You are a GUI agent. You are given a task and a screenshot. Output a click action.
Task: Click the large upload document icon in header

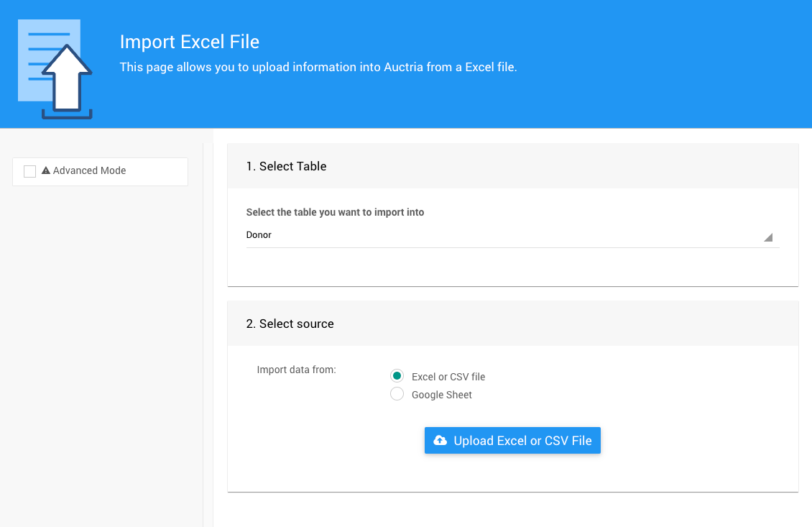click(55, 69)
